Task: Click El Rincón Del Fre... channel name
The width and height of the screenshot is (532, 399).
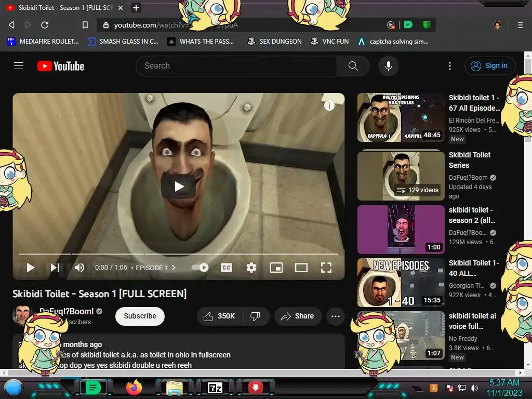Action: 474,120
